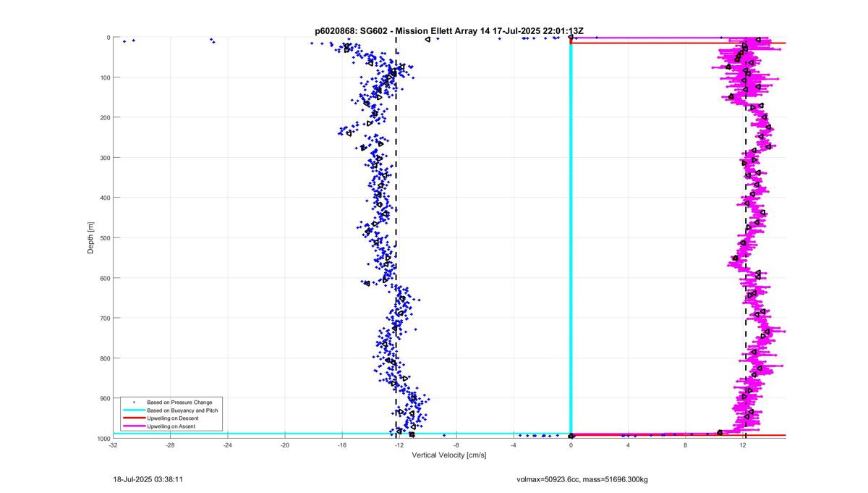Click the '-16' velocity axis tick label
This screenshot has width=868, height=493.
pyautogui.click(x=341, y=445)
